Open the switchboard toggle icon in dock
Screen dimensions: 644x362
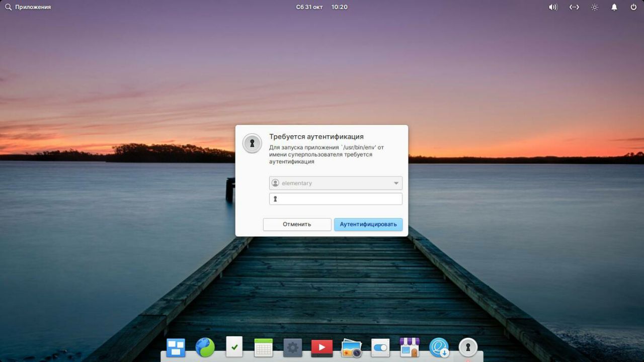pos(380,347)
